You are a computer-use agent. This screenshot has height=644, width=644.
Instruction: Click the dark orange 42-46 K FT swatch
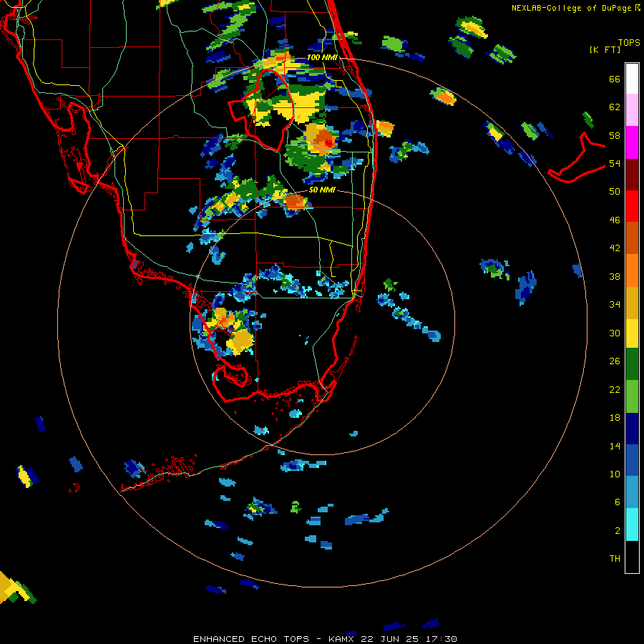632,238
